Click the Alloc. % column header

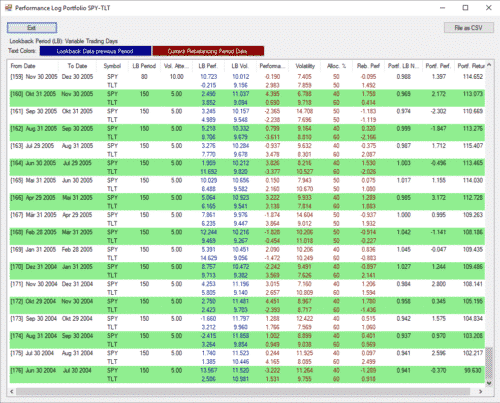pyautogui.click(x=336, y=66)
